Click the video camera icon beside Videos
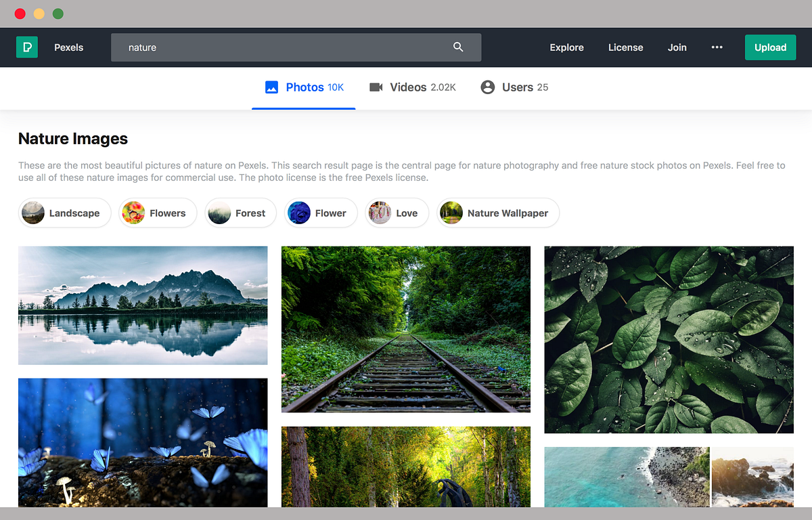Screen dimensions: 812x520 pyautogui.click(x=376, y=87)
